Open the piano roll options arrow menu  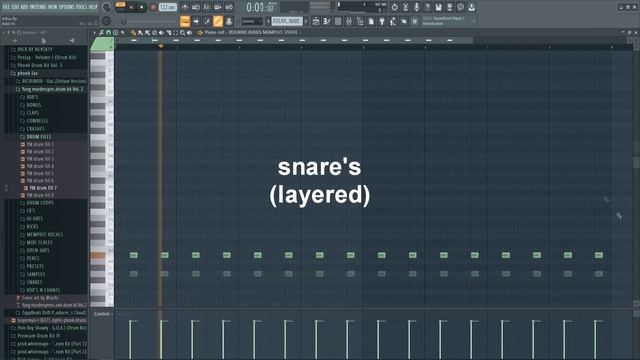click(x=95, y=33)
